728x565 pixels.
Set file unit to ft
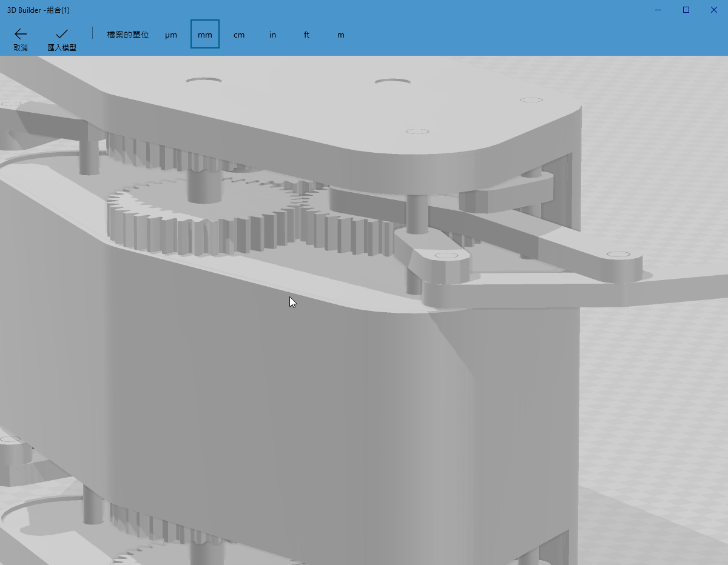(x=307, y=35)
